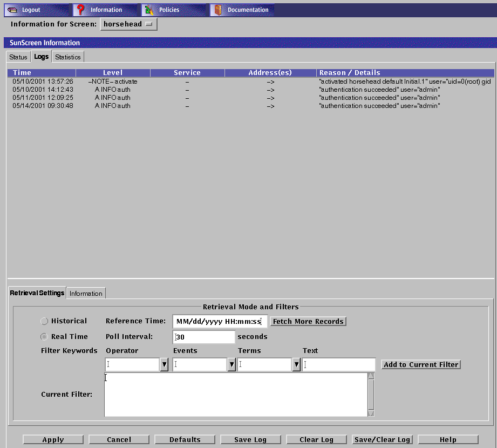Click the Apply button
497x448 pixels.
pos(53,440)
